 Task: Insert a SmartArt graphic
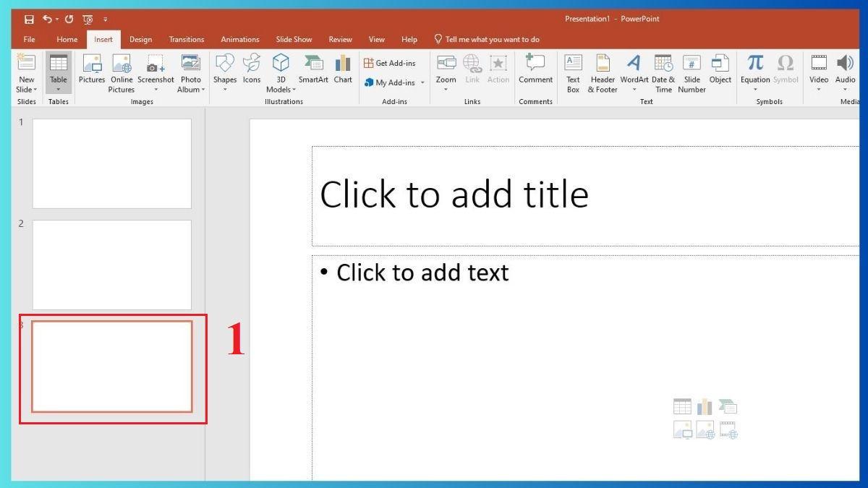pyautogui.click(x=313, y=69)
